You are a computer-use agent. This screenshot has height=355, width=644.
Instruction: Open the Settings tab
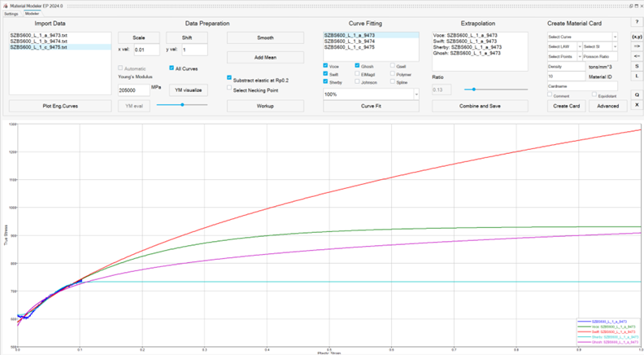coord(11,14)
